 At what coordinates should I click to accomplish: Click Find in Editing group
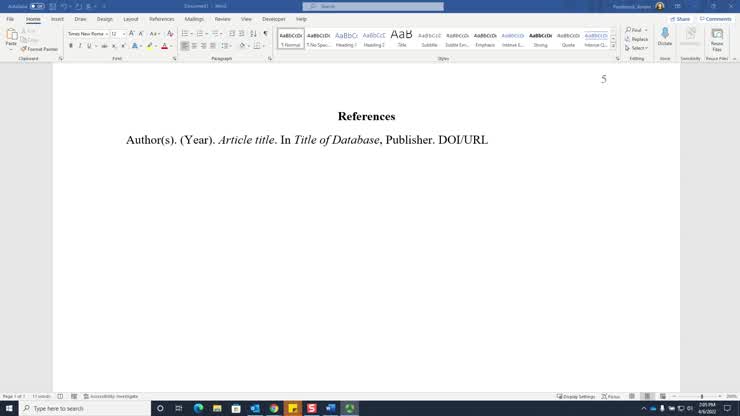pyautogui.click(x=634, y=30)
